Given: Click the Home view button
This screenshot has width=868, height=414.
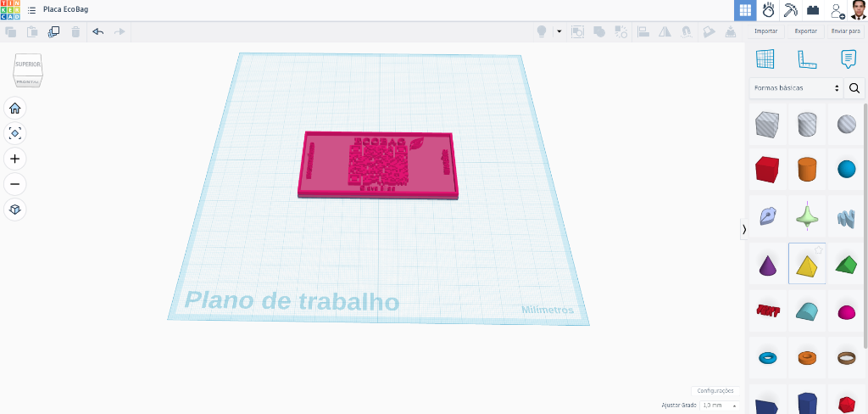Looking at the screenshot, I should tap(15, 108).
